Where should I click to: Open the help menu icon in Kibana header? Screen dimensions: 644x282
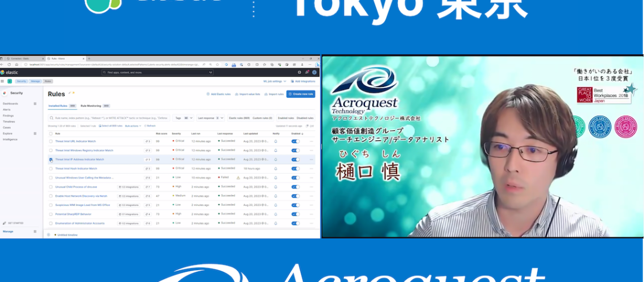299,73
